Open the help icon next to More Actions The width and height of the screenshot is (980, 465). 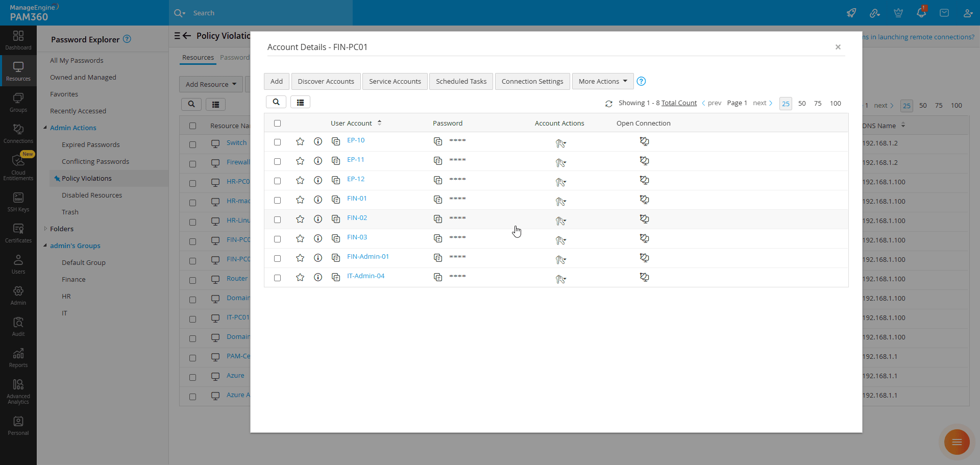(x=642, y=81)
